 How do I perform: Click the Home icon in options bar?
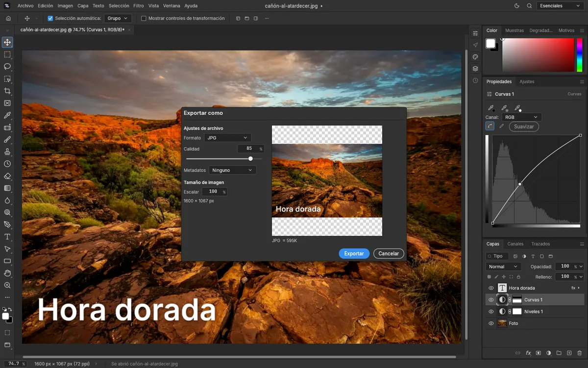tap(8, 18)
